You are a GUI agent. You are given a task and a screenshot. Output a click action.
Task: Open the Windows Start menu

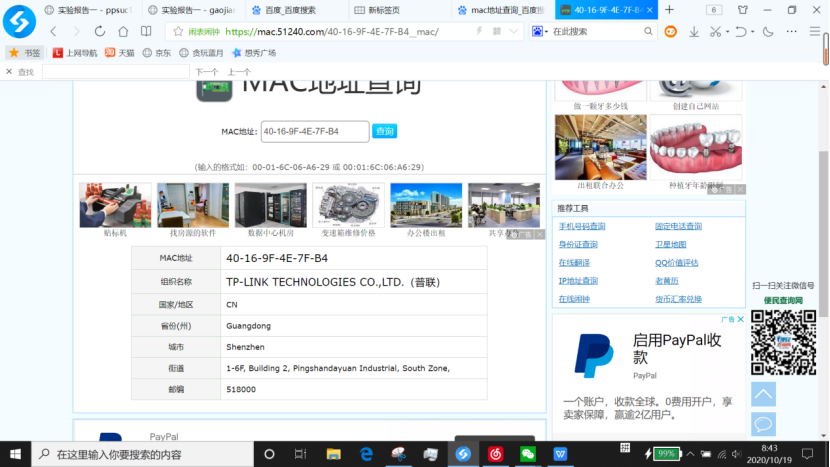coord(15,454)
